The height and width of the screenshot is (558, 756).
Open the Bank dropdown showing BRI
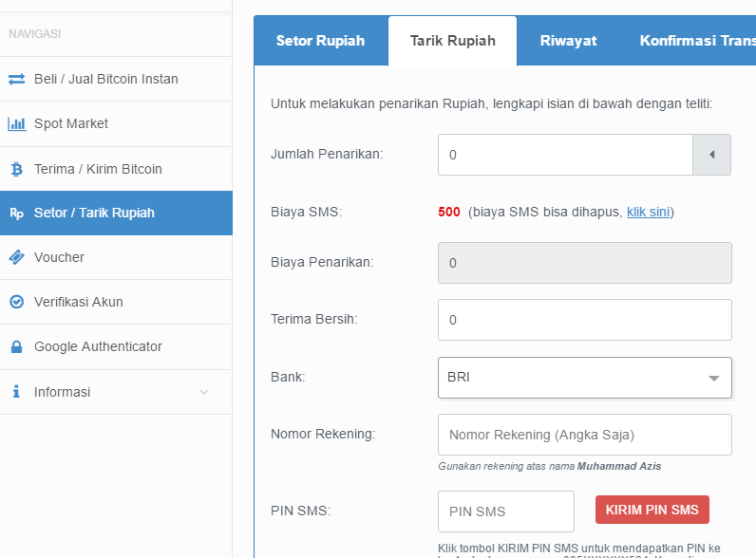[x=584, y=378]
